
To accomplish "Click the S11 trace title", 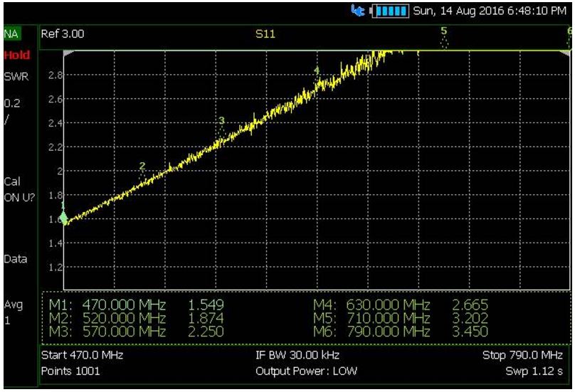I will [265, 34].
